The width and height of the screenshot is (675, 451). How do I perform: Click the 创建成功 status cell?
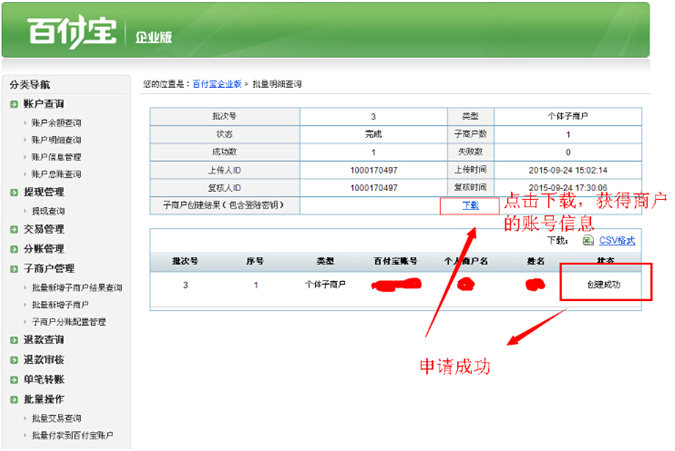(x=604, y=284)
